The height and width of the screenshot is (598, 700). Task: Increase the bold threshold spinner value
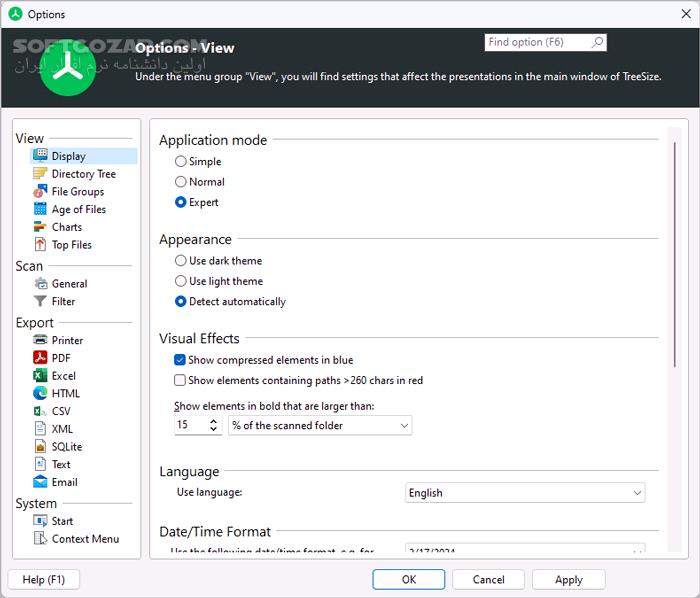tap(213, 421)
